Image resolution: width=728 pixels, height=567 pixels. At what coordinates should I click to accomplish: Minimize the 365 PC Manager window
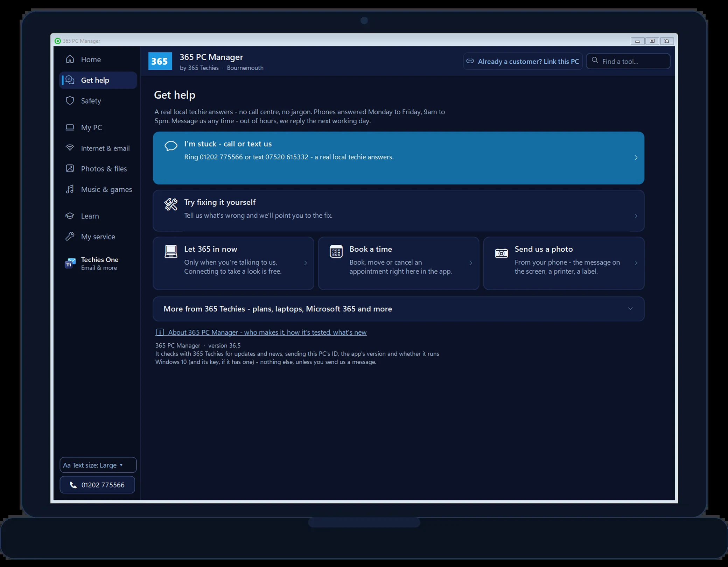[637, 41]
